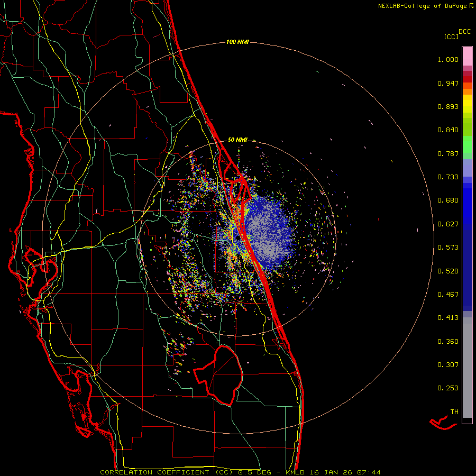
Task: Click the 50 NMI range ring label
Action: [x=237, y=140]
